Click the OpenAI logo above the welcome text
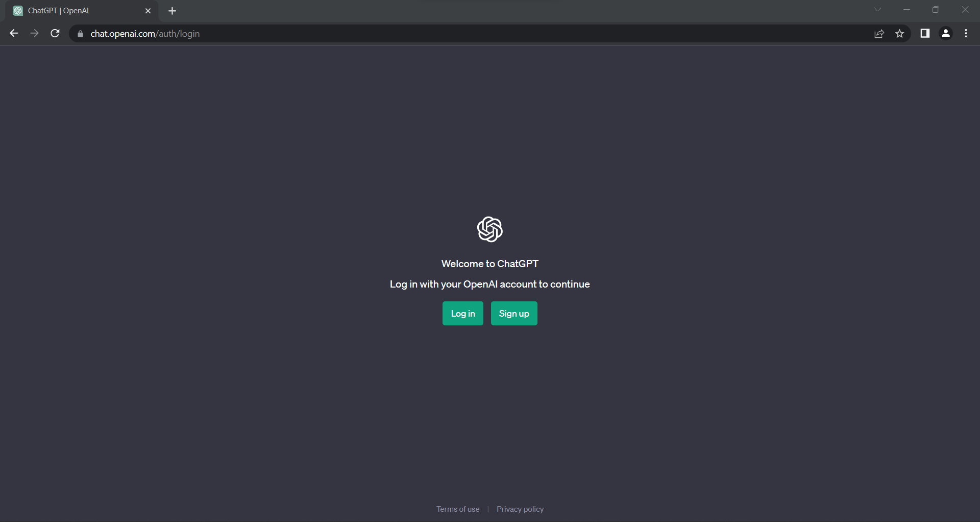Viewport: 980px width, 522px height. pyautogui.click(x=490, y=229)
